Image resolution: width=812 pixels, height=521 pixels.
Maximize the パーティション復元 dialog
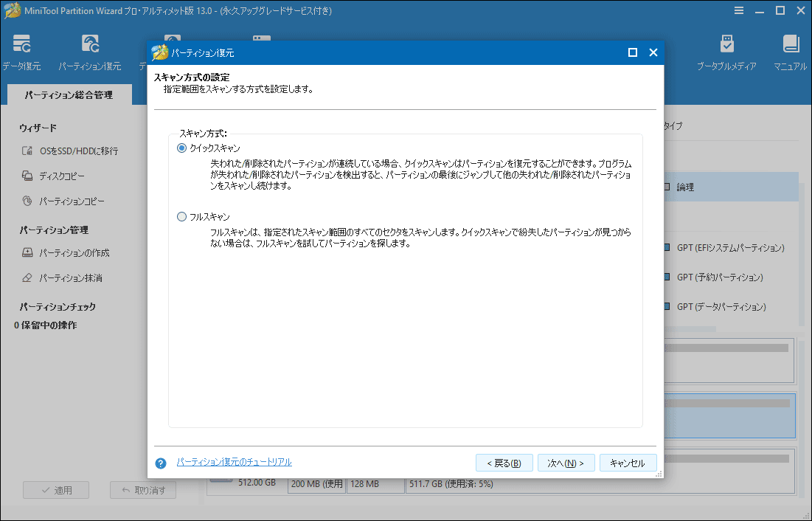pyautogui.click(x=632, y=52)
